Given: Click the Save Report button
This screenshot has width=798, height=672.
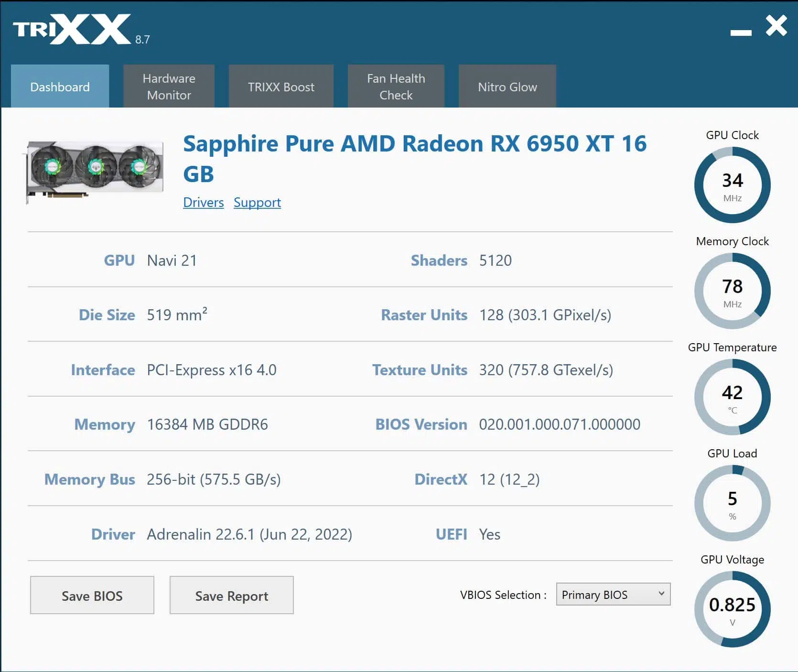Looking at the screenshot, I should pyautogui.click(x=232, y=595).
